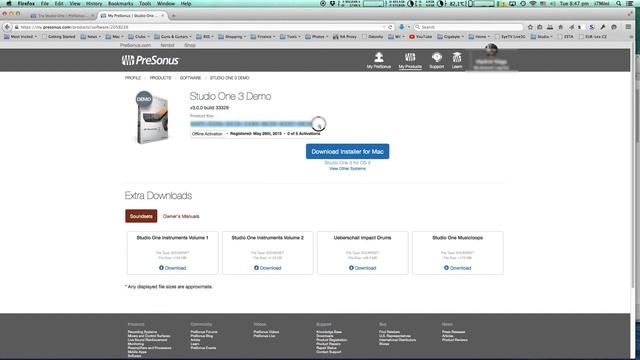
Task: Click the home toolbar icon
Action: pos(560,27)
